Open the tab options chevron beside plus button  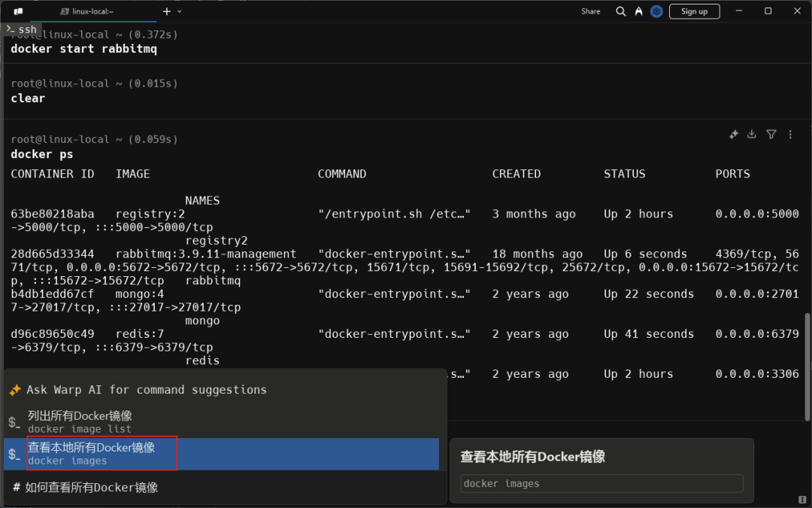[179, 11]
